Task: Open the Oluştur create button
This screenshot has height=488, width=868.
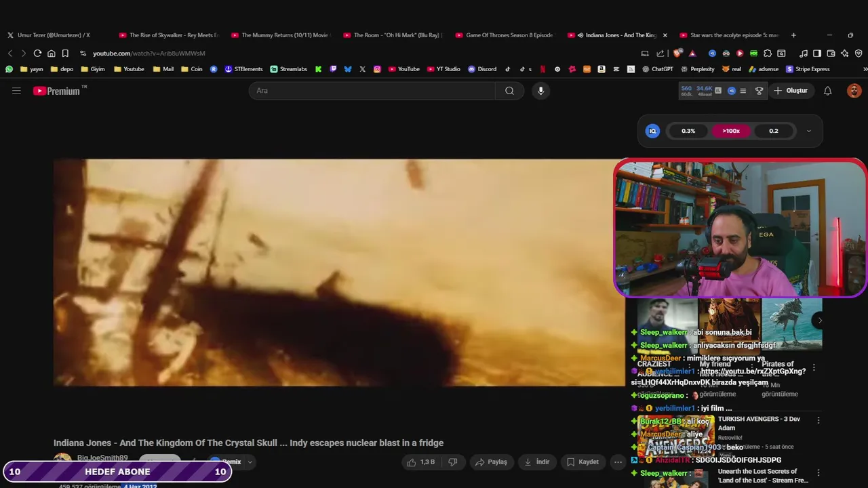Action: 791,90
